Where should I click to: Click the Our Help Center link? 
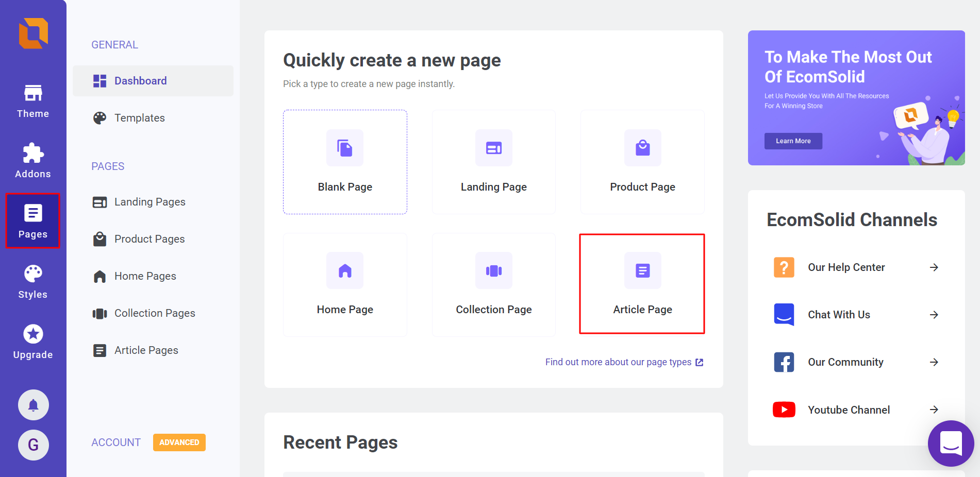coord(846,267)
